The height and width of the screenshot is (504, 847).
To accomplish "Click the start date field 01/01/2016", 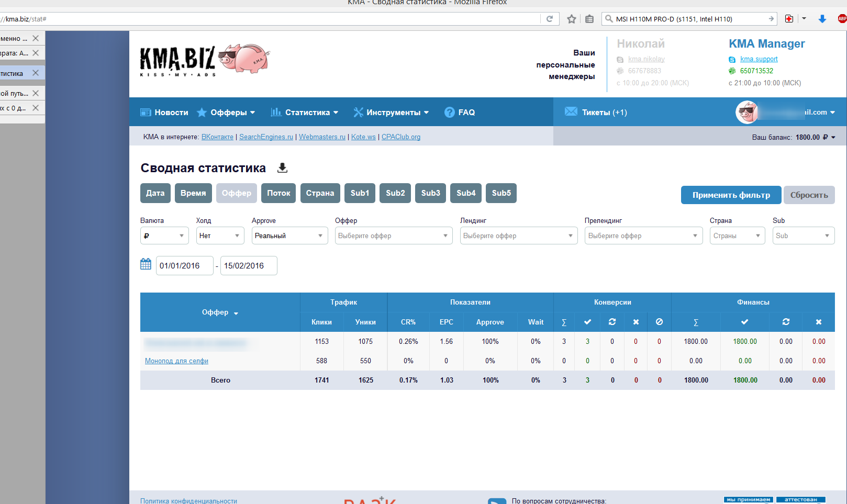I will click(x=184, y=266).
